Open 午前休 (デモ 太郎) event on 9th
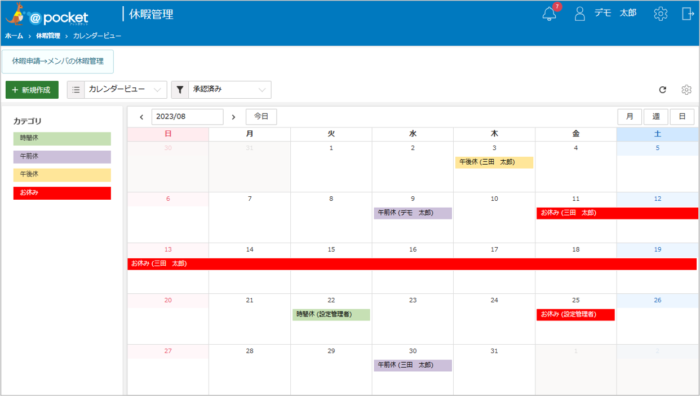This screenshot has width=700, height=396. [412, 213]
